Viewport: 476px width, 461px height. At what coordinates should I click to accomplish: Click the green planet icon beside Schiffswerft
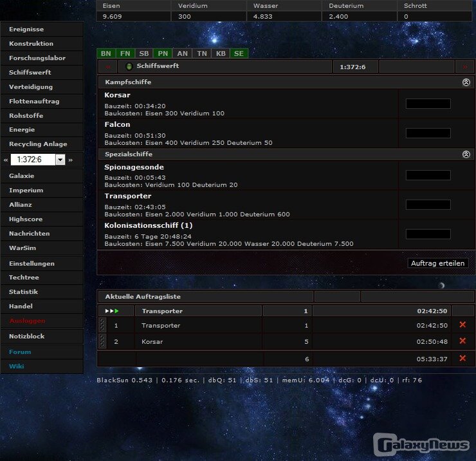129,66
